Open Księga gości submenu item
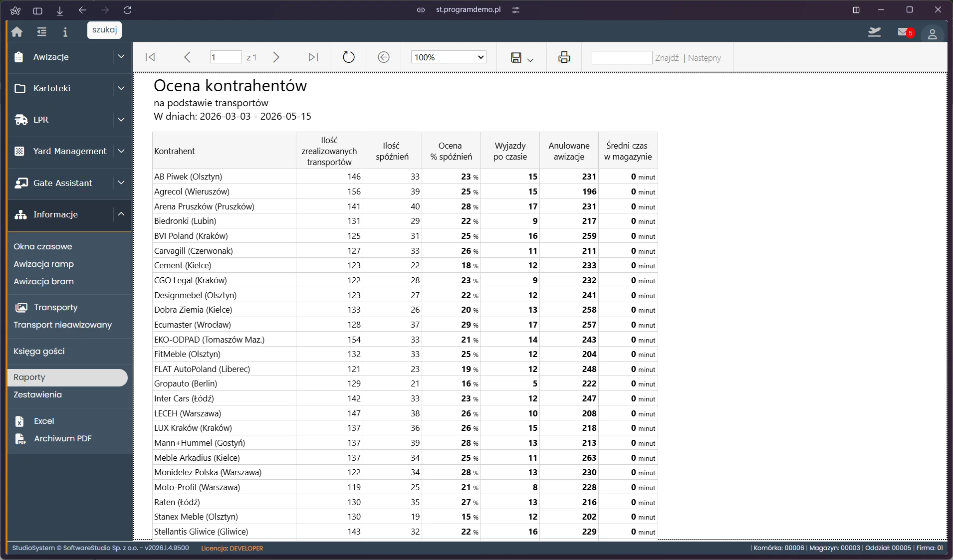Screen dimensions: 953x560 tap(39, 351)
